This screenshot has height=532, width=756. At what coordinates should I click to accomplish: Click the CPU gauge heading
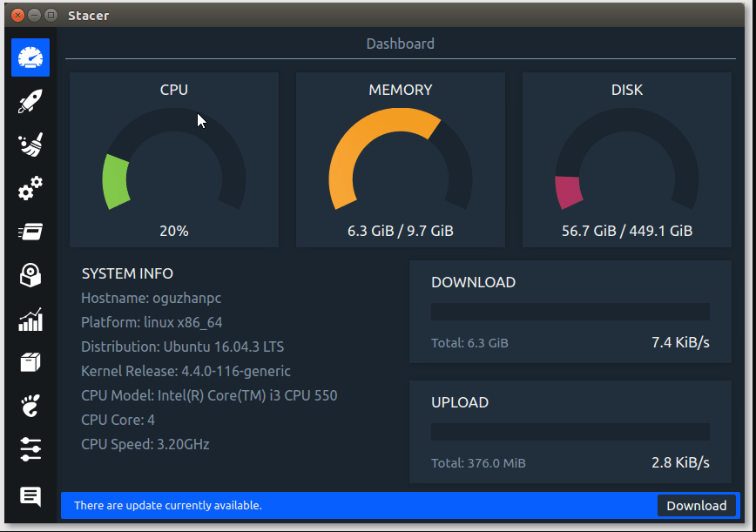pos(174,90)
